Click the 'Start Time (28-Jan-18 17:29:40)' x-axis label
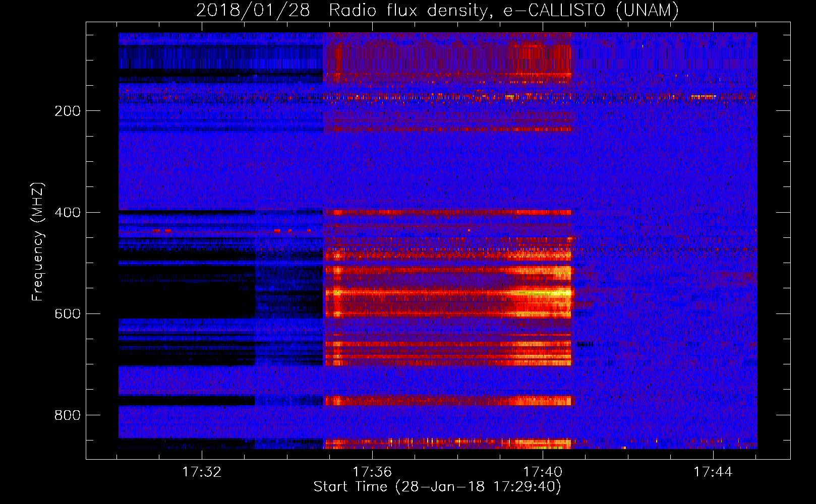Image resolution: width=816 pixels, height=504 pixels. tap(437, 487)
